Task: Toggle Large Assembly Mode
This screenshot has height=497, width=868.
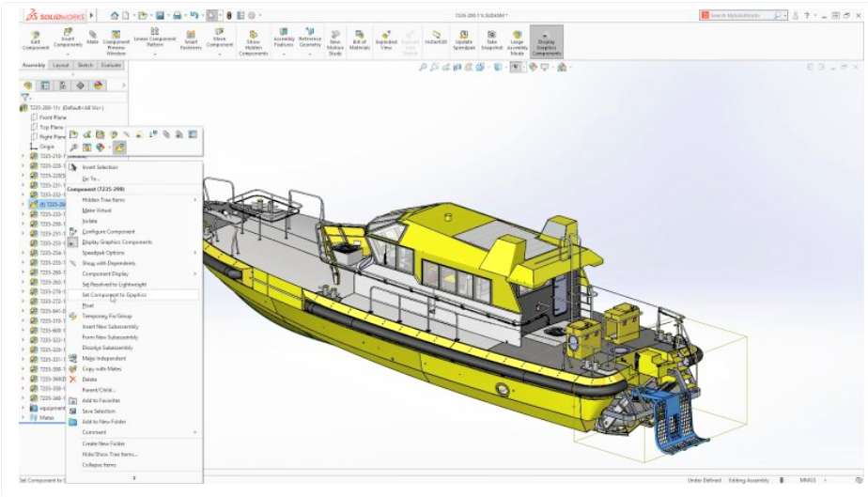Action: click(517, 39)
